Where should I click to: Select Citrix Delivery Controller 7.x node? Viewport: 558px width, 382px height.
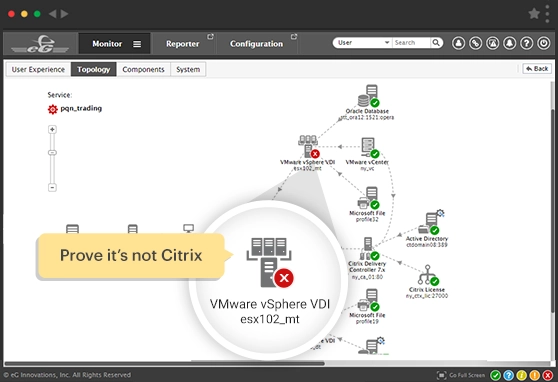[369, 249]
